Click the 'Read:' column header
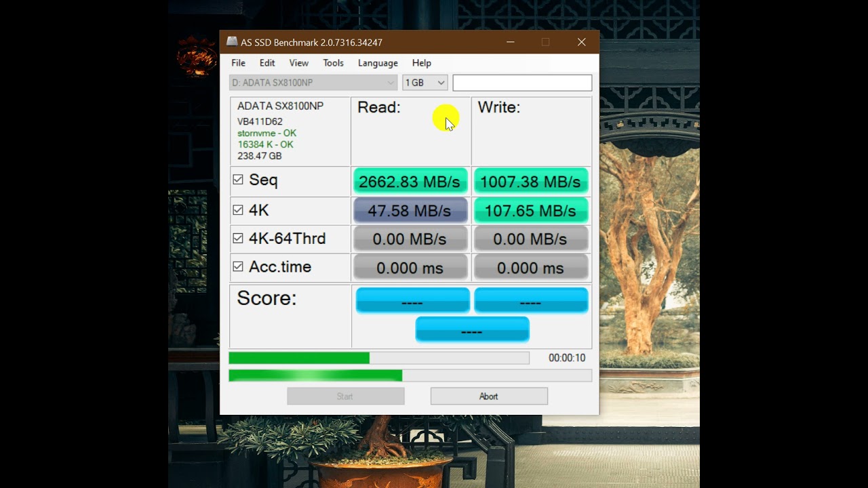This screenshot has height=488, width=868. (x=379, y=107)
